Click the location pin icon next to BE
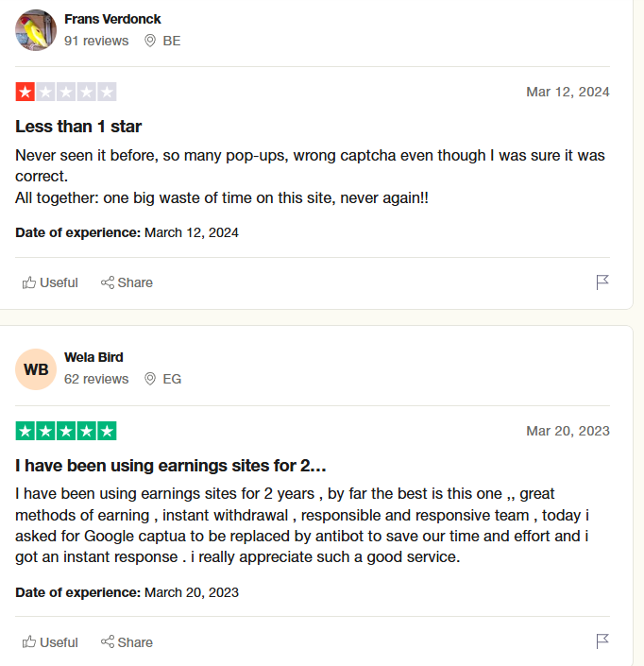This screenshot has height=666, width=644. point(149,41)
